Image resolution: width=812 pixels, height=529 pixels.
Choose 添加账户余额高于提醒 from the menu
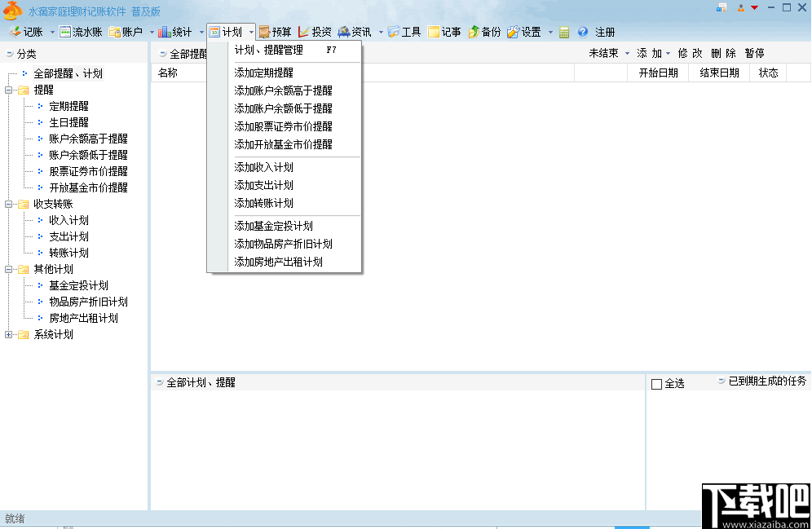click(294, 90)
